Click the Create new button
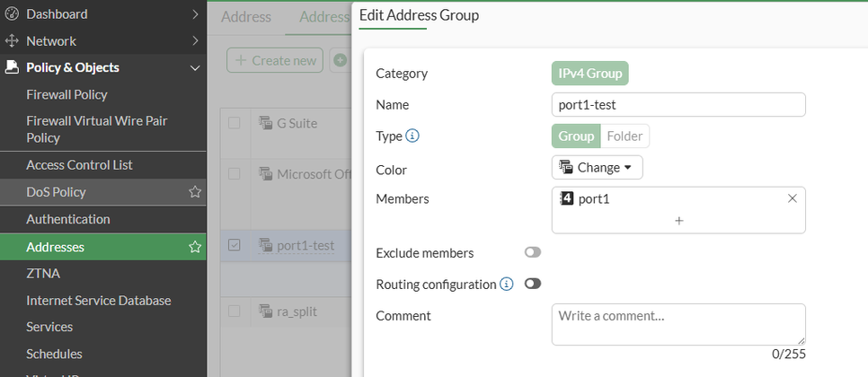This screenshot has height=377, width=868. pos(275,60)
